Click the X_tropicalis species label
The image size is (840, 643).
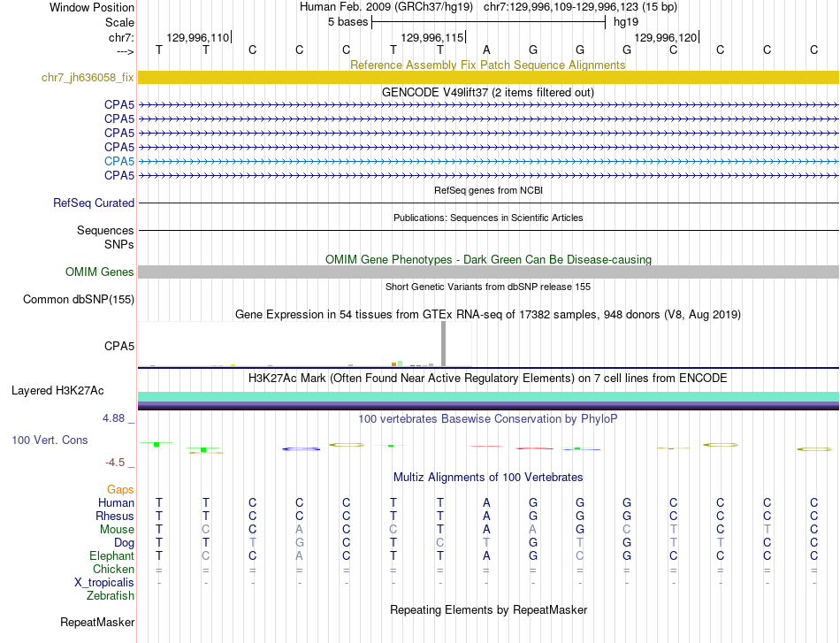[x=104, y=583]
